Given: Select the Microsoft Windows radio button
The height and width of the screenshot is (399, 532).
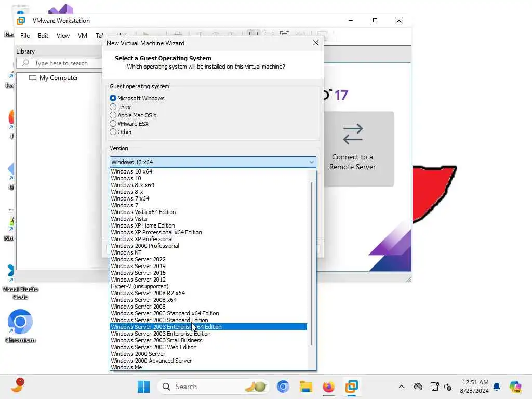Looking at the screenshot, I should (x=113, y=98).
